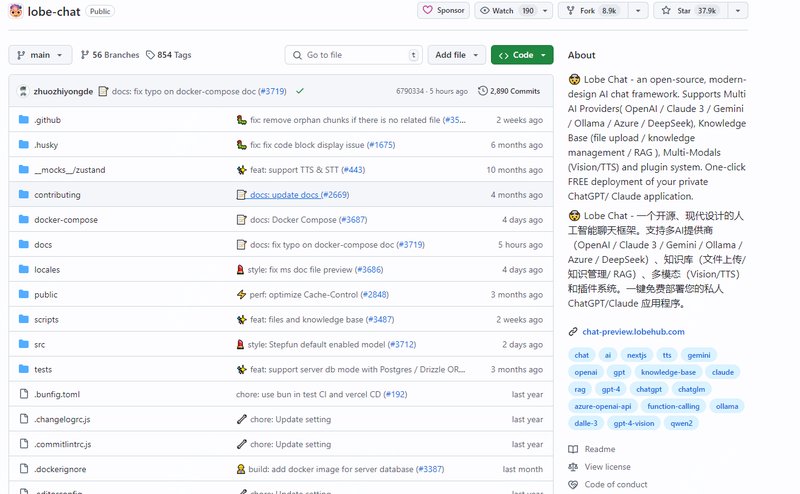
Task: Select the knowledge-base topic tag
Action: (x=668, y=372)
